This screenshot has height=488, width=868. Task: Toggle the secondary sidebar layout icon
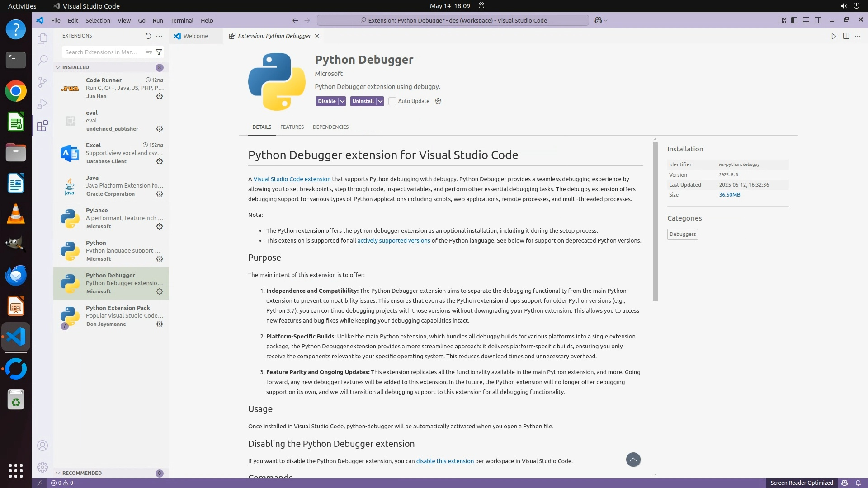[x=818, y=20]
